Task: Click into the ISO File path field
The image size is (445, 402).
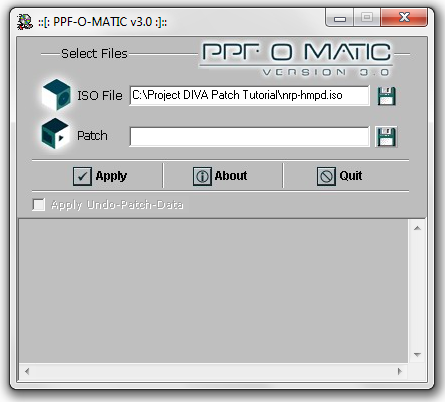Action: pyautogui.click(x=250, y=95)
